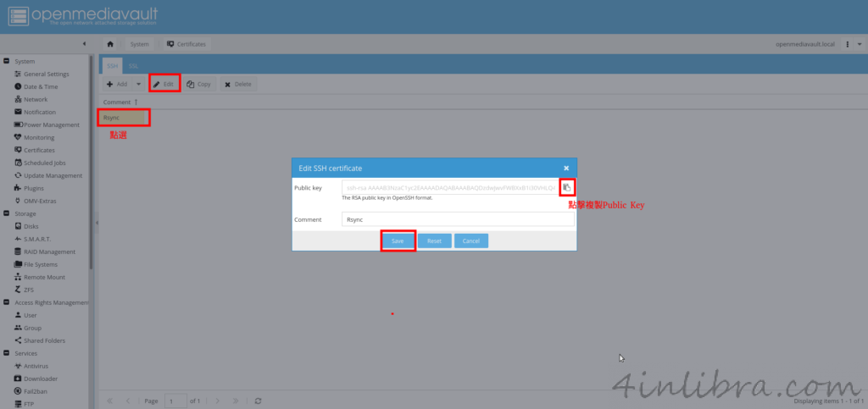Collapse the Services tree section
Screen dimensions: 868x409
(7, 353)
